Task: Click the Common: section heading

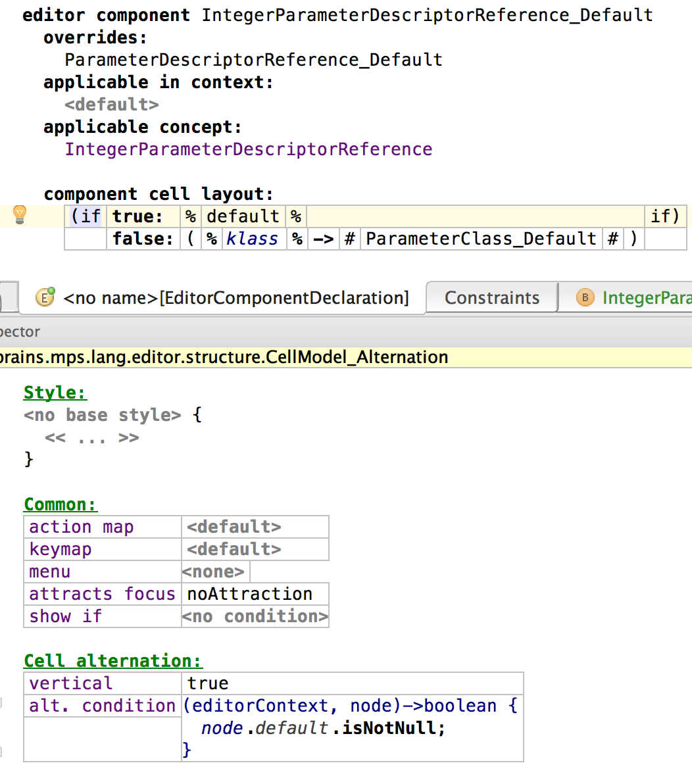Action: click(61, 504)
